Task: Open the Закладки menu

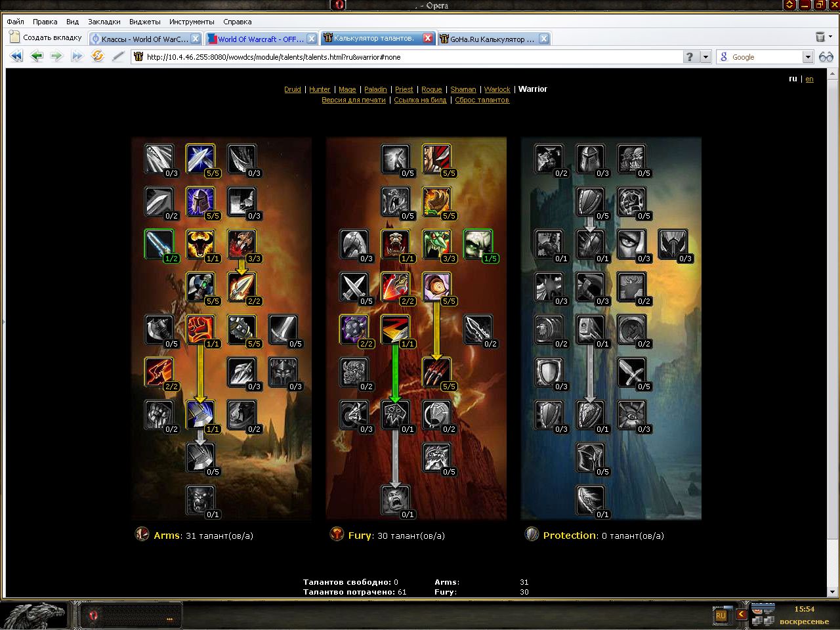Action: 104,22
